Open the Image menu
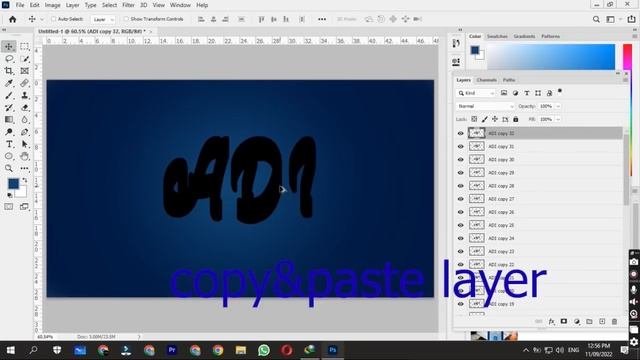The image size is (640, 360). coord(52,5)
